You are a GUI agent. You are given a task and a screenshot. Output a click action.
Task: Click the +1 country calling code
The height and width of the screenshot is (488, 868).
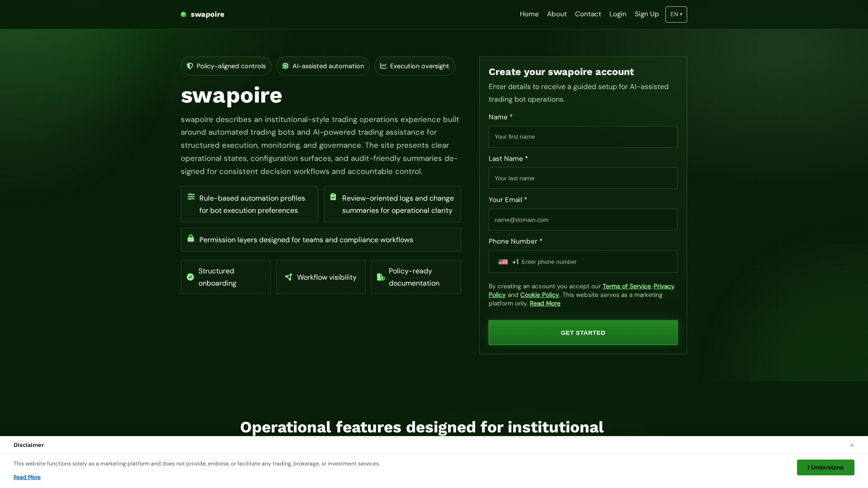click(515, 262)
